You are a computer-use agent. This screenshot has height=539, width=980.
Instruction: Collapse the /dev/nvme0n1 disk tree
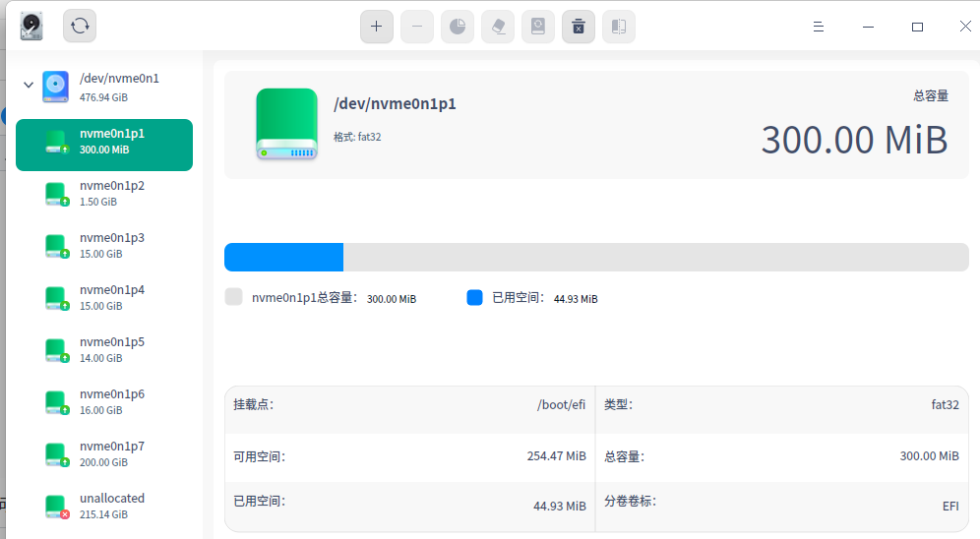(29, 85)
